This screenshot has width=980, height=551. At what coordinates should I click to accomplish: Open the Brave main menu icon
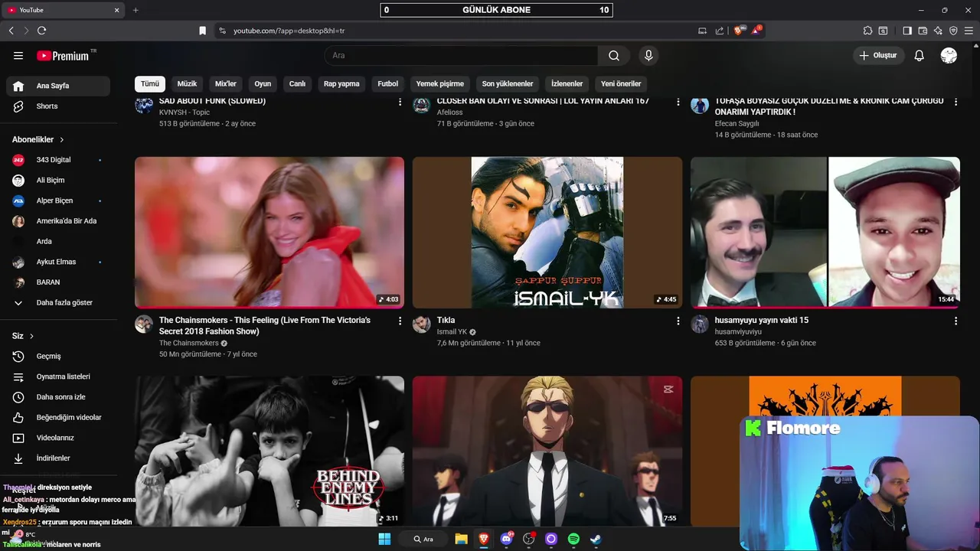pos(969,31)
